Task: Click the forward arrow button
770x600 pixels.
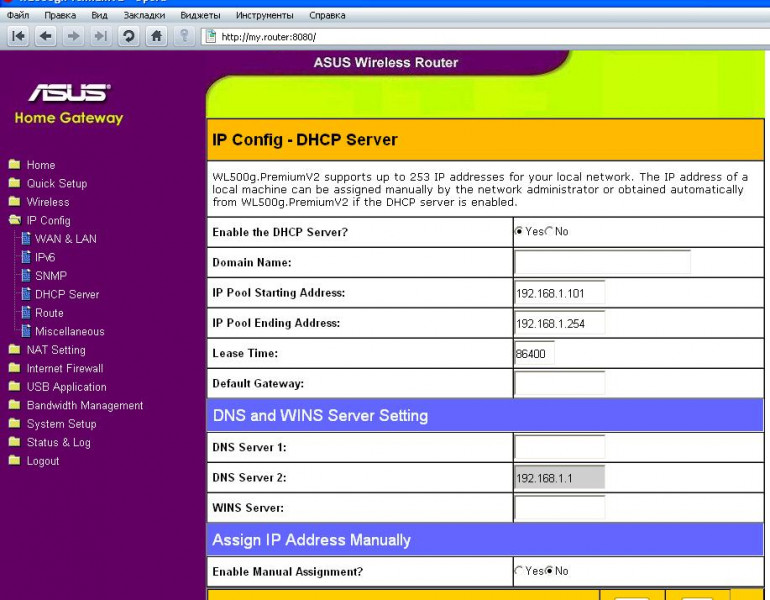Action: [73, 36]
